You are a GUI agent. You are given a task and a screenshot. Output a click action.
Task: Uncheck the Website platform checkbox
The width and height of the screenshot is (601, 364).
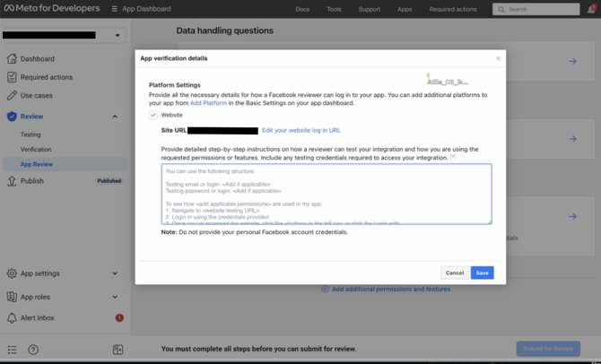(x=153, y=115)
